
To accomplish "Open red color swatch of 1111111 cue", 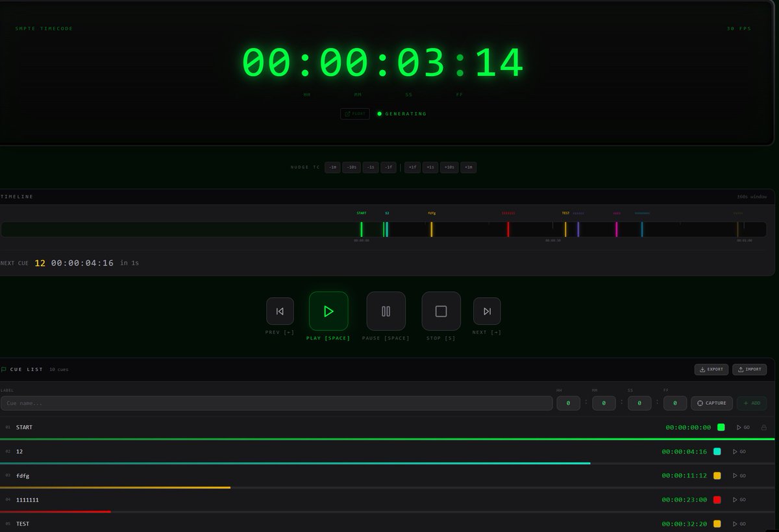I will (x=717, y=500).
